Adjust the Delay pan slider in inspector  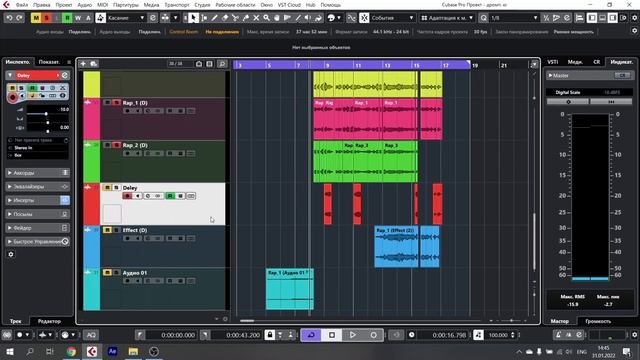click(47, 122)
